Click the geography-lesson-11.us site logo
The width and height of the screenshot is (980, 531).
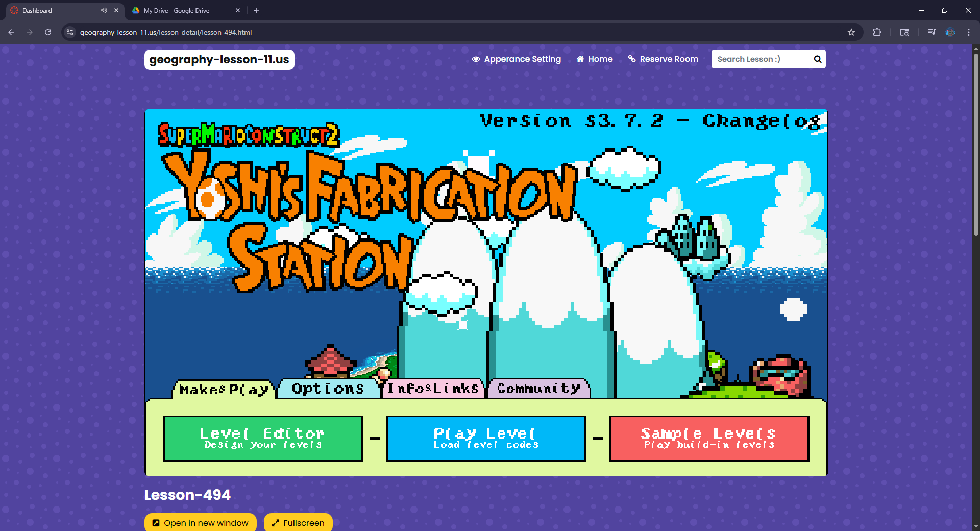pos(219,60)
